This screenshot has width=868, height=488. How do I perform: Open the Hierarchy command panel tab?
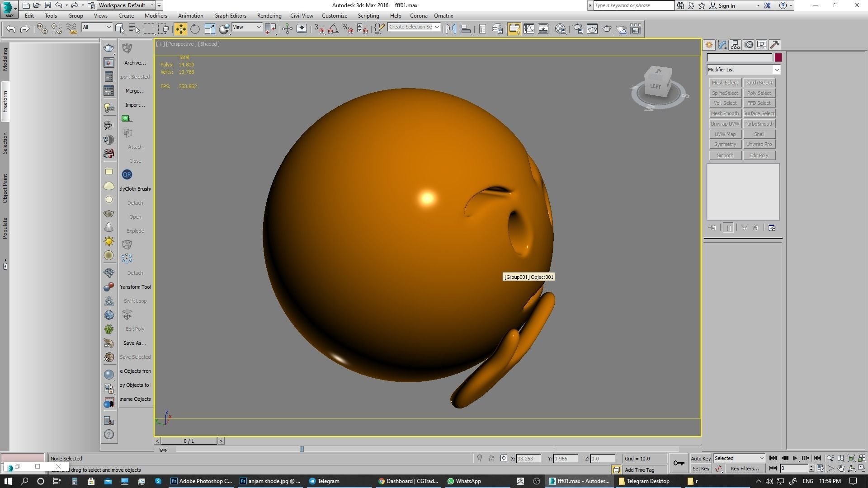pos(735,45)
